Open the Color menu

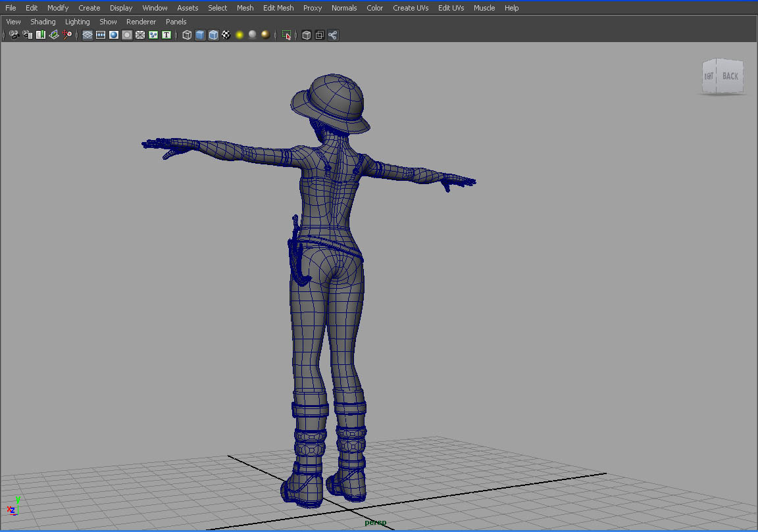pos(374,8)
